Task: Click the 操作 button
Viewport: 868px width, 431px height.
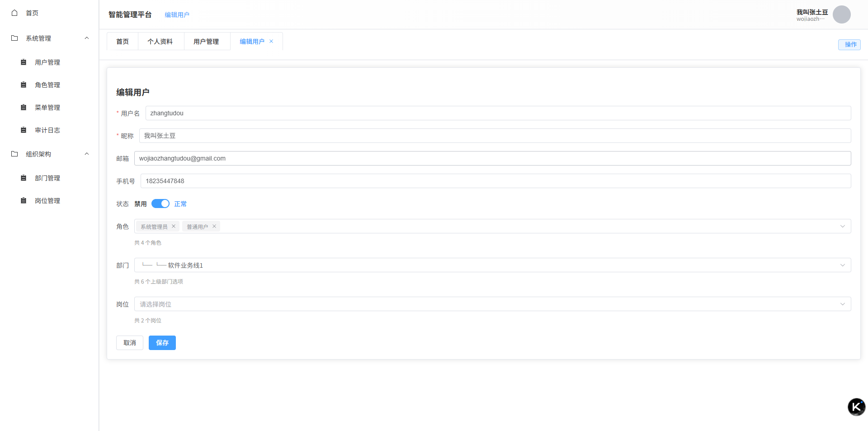Action: 849,44
